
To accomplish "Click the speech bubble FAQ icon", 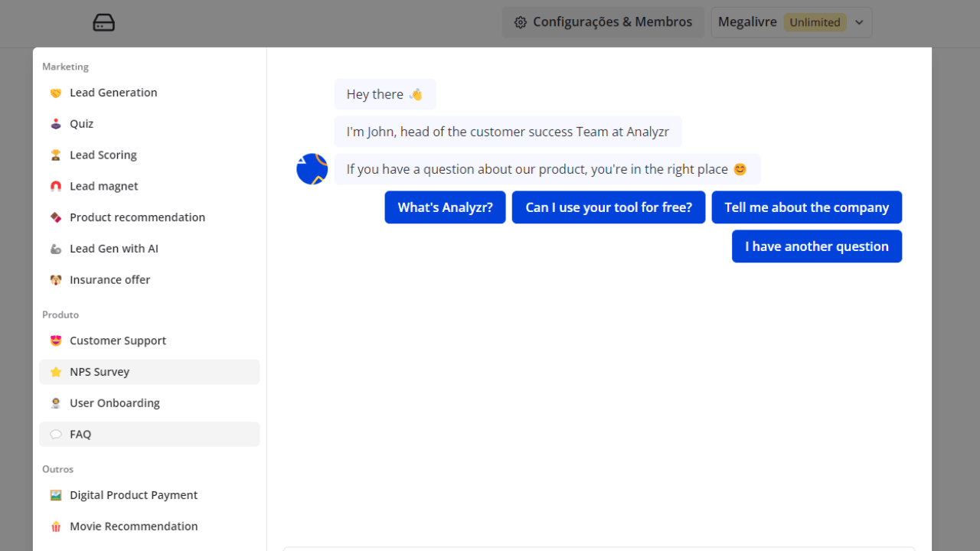I will coord(56,435).
